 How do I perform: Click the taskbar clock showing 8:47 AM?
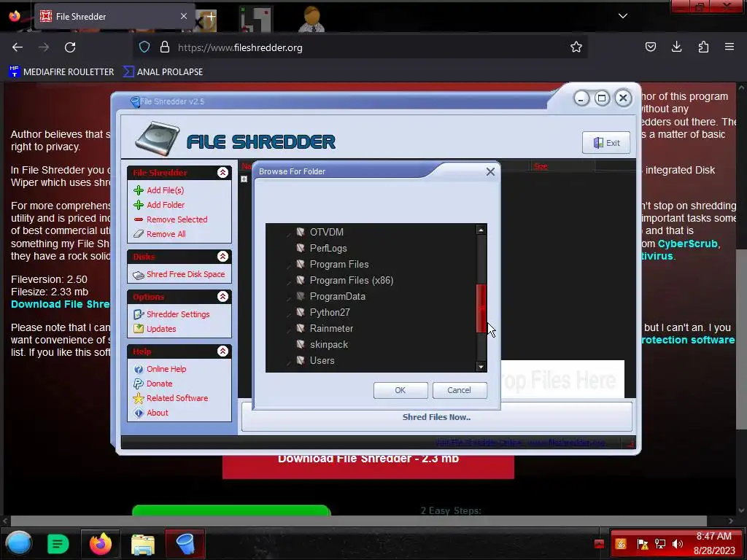[714, 543]
